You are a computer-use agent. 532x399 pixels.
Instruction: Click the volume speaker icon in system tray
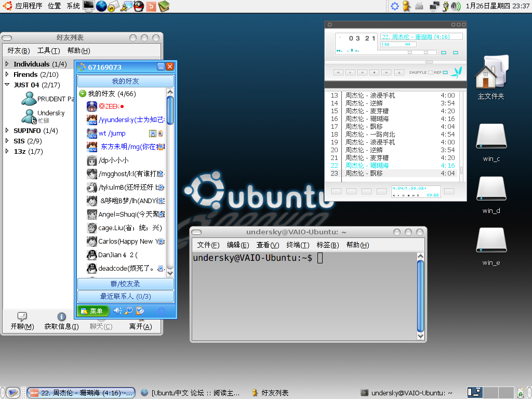(456, 6)
